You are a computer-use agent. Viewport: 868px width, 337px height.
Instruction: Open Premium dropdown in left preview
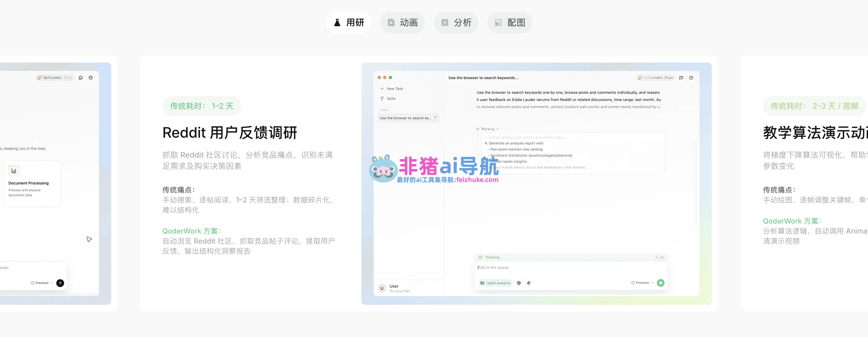click(42, 283)
